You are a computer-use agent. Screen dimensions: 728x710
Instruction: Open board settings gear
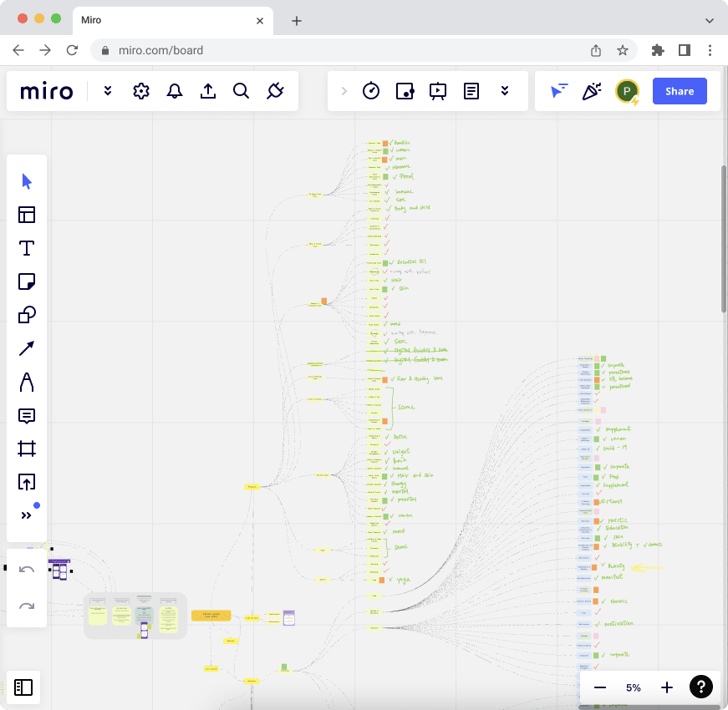point(141,91)
